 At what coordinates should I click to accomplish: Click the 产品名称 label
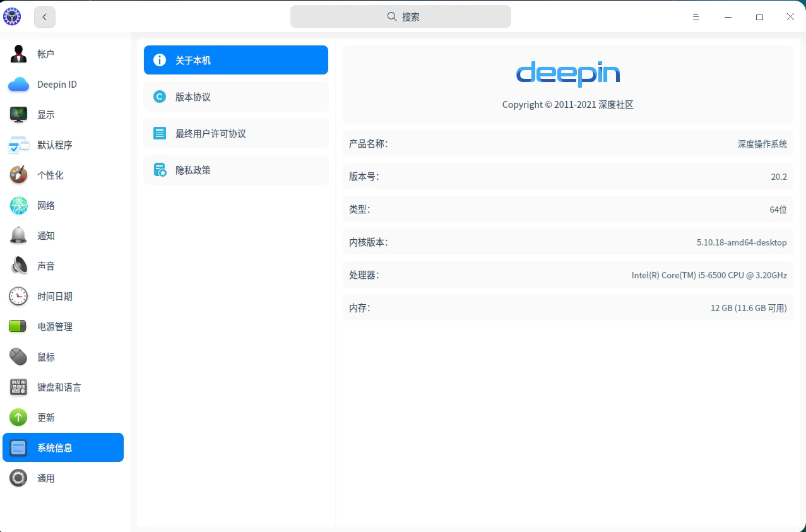tap(369, 144)
